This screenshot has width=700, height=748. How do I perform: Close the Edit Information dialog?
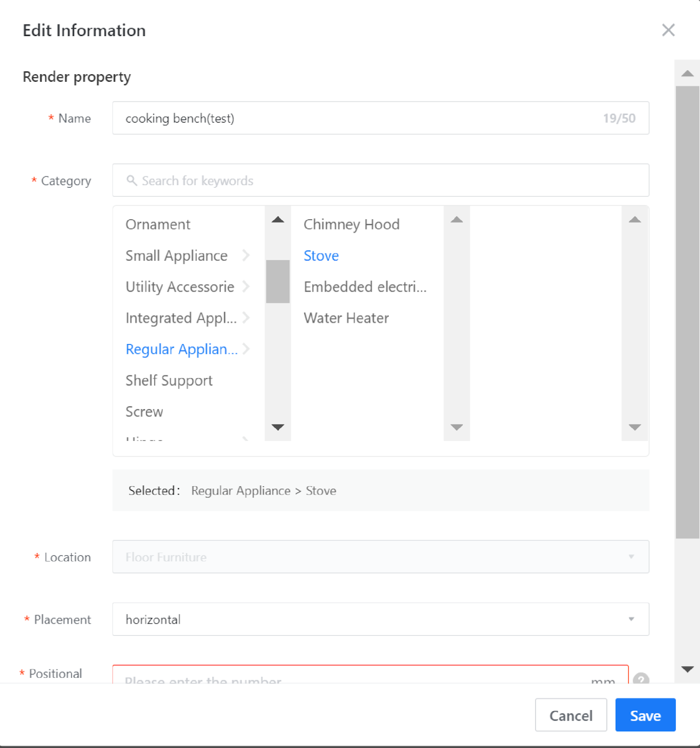tap(668, 30)
